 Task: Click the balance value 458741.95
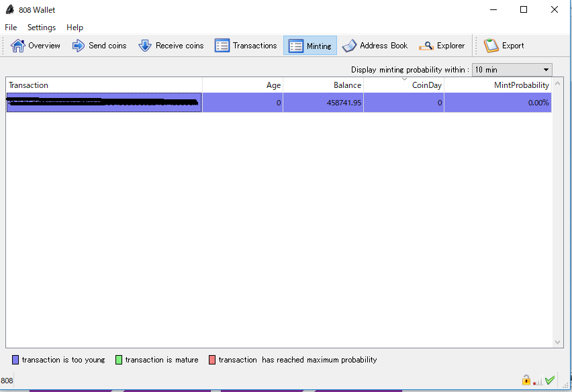tap(344, 103)
